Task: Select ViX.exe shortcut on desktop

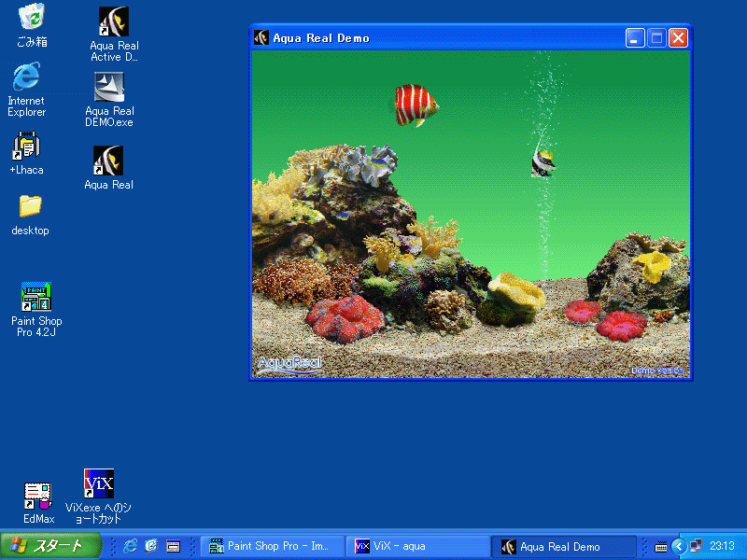Action: point(99,497)
